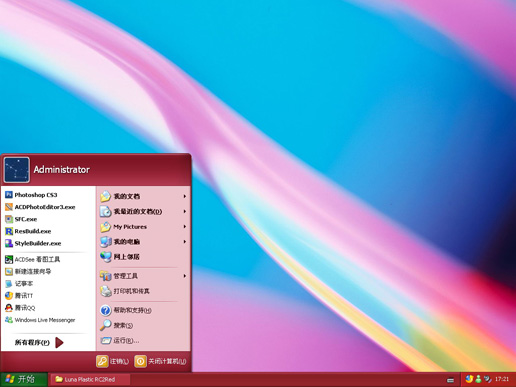Screen dimensions: 516x387
Task: Click the taskbar keyboard language indicator
Action: click(x=450, y=380)
